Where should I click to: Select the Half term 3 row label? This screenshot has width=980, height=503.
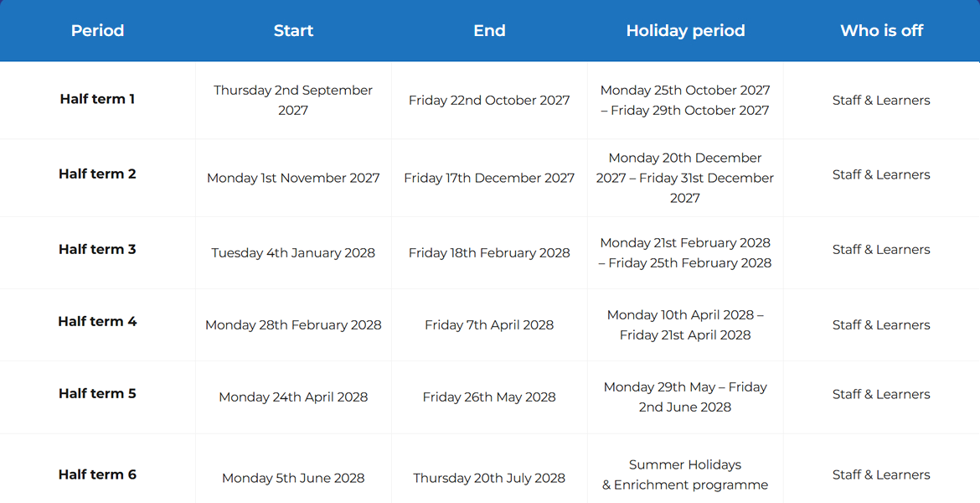(97, 250)
